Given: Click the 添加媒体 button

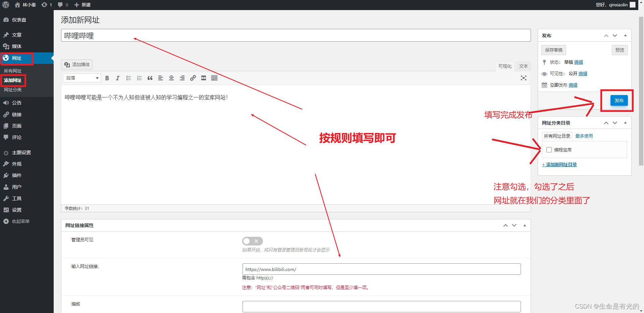Looking at the screenshot, I should point(77,64).
